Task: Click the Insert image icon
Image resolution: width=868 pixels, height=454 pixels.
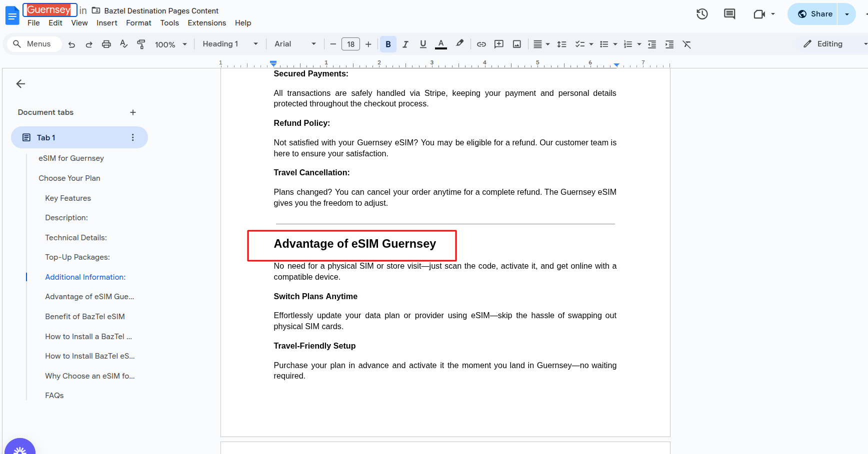Action: point(516,44)
